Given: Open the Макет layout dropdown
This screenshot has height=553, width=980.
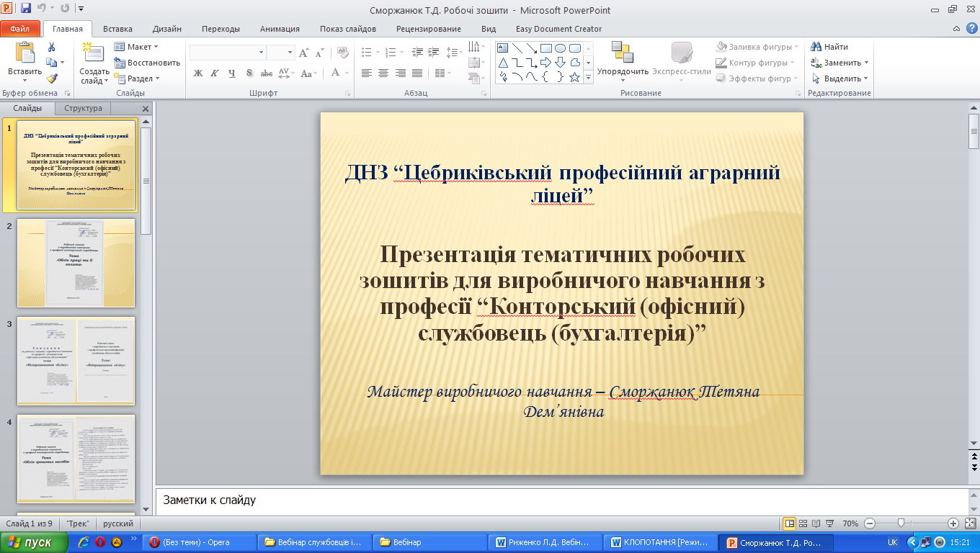Looking at the screenshot, I should [x=138, y=47].
